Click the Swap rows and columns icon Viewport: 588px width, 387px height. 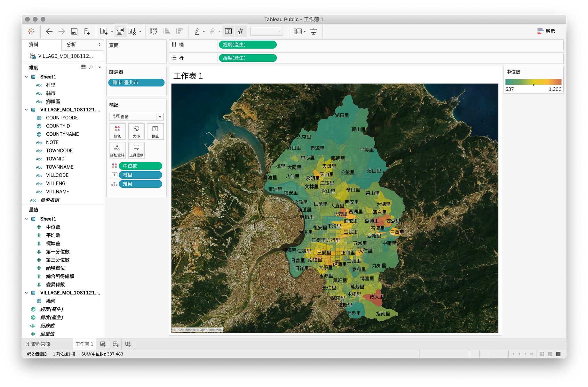[154, 31]
